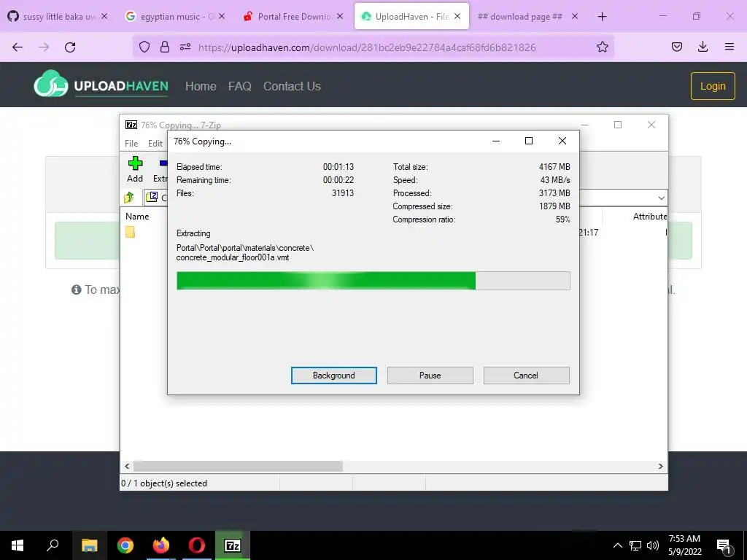Open the File menu in 7-Zip
Image resolution: width=747 pixels, height=560 pixels.
(131, 144)
